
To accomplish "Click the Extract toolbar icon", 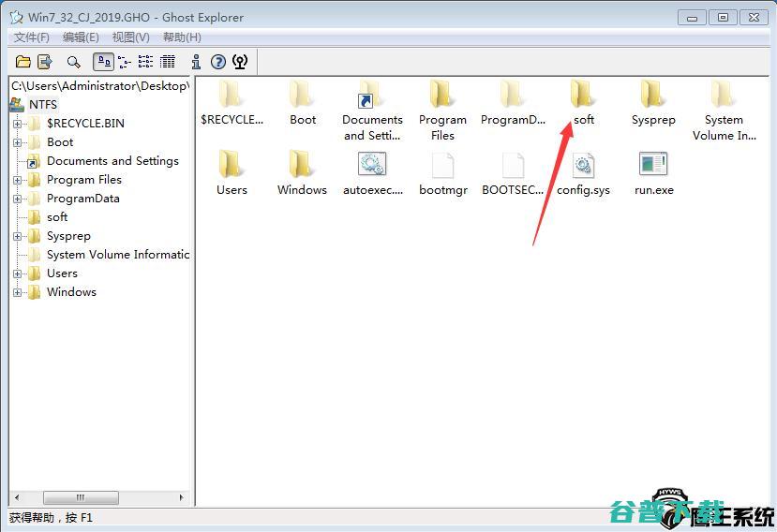I will (x=45, y=62).
